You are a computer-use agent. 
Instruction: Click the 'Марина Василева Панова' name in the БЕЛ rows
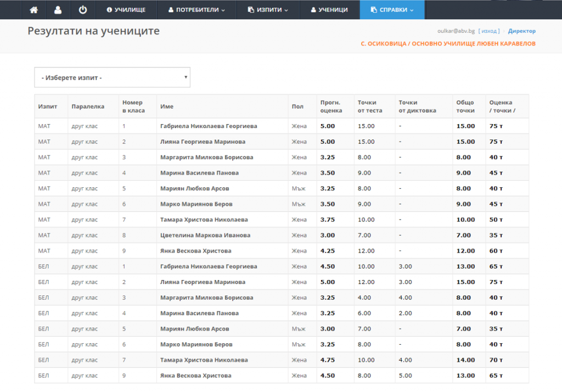tap(199, 313)
